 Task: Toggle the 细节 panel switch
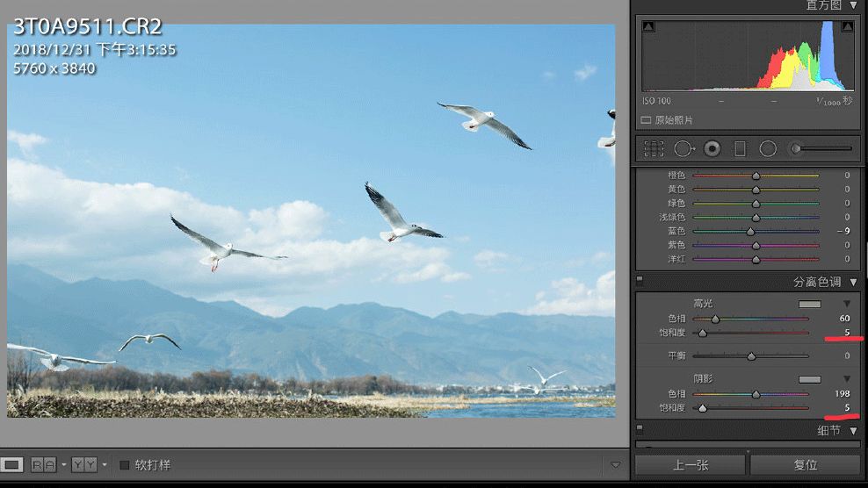[x=640, y=428]
